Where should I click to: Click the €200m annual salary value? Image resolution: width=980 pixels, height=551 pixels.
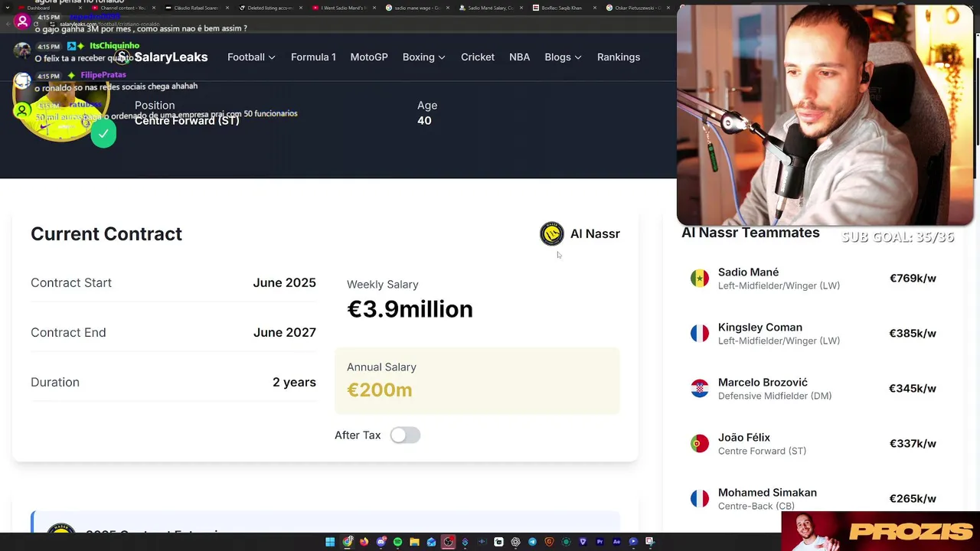pyautogui.click(x=380, y=390)
